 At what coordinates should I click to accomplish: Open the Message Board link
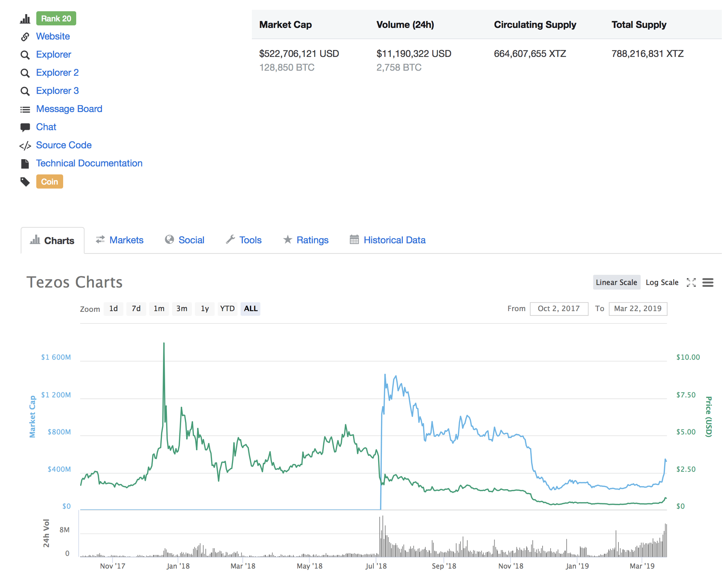69,109
